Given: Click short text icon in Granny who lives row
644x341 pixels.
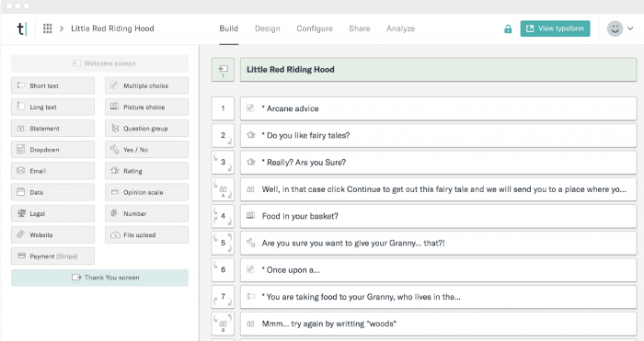Looking at the screenshot, I should [x=250, y=296].
